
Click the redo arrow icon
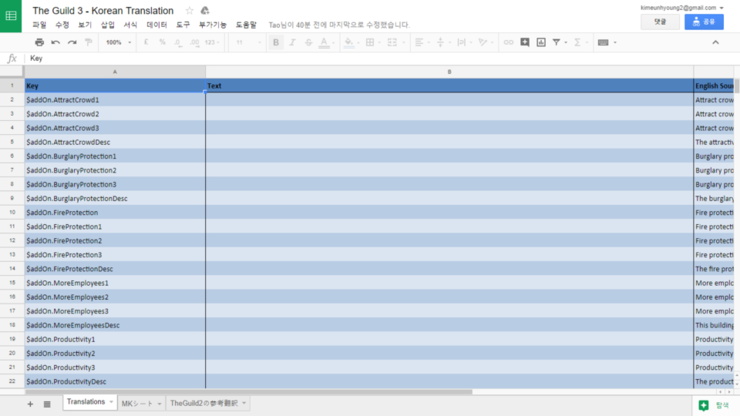(x=72, y=43)
